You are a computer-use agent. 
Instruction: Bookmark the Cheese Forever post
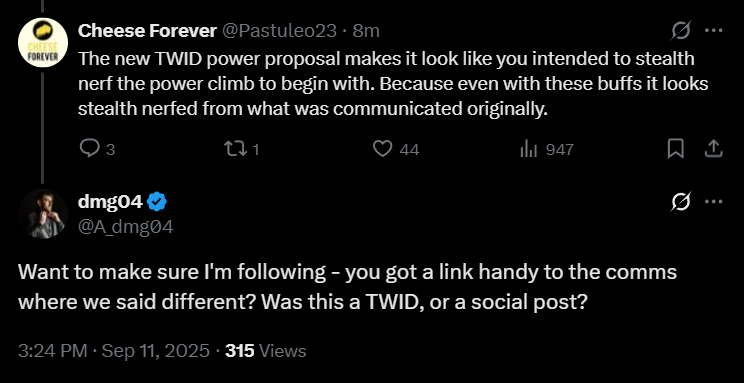pyautogui.click(x=676, y=149)
